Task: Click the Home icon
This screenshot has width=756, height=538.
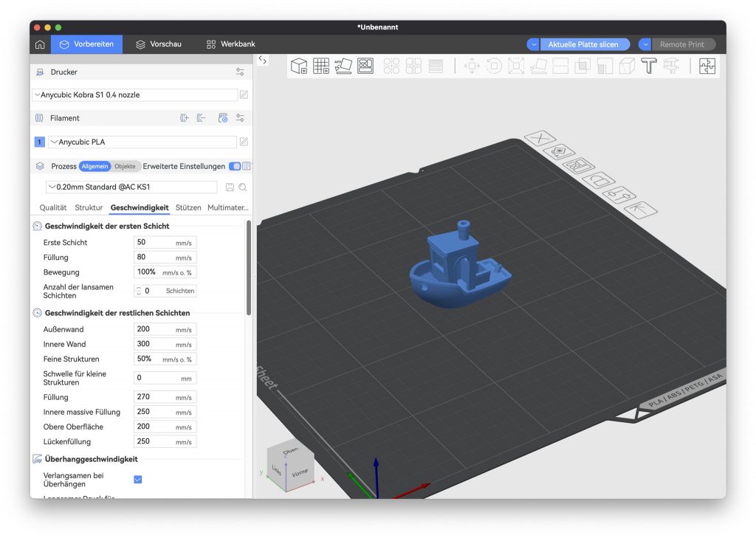Action: (40, 44)
